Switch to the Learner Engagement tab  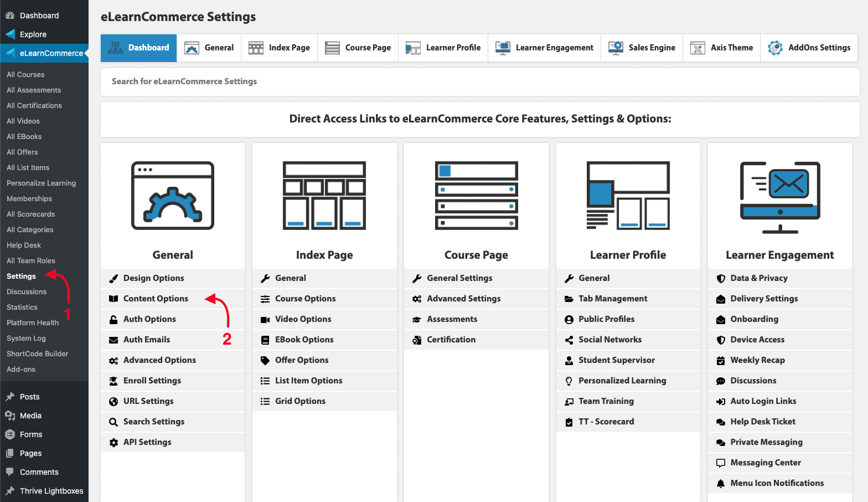tap(545, 48)
